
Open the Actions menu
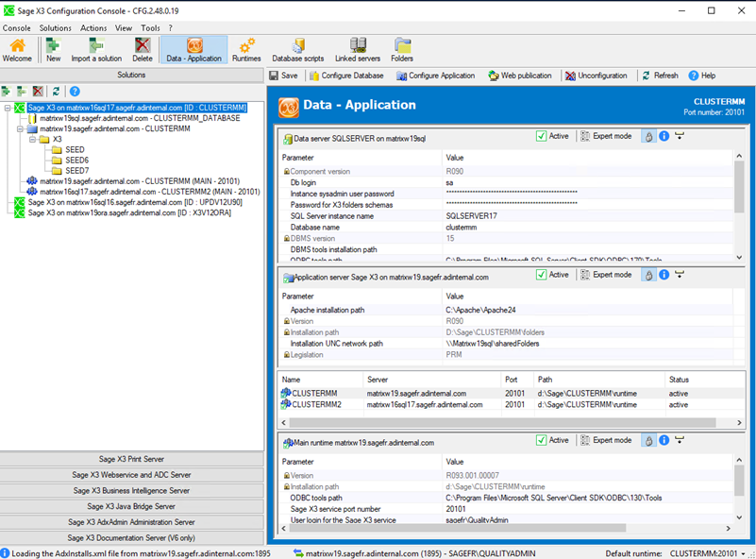point(93,28)
